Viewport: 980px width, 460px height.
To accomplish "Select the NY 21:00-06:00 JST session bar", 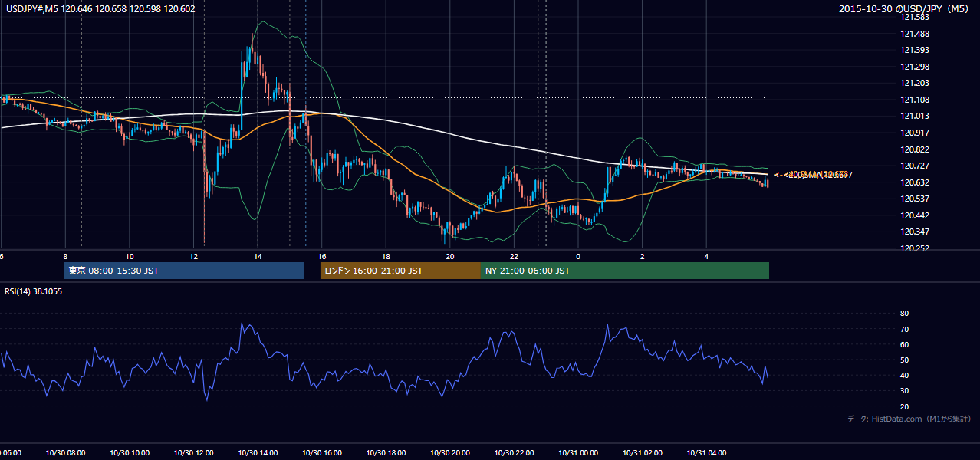I will click(625, 271).
